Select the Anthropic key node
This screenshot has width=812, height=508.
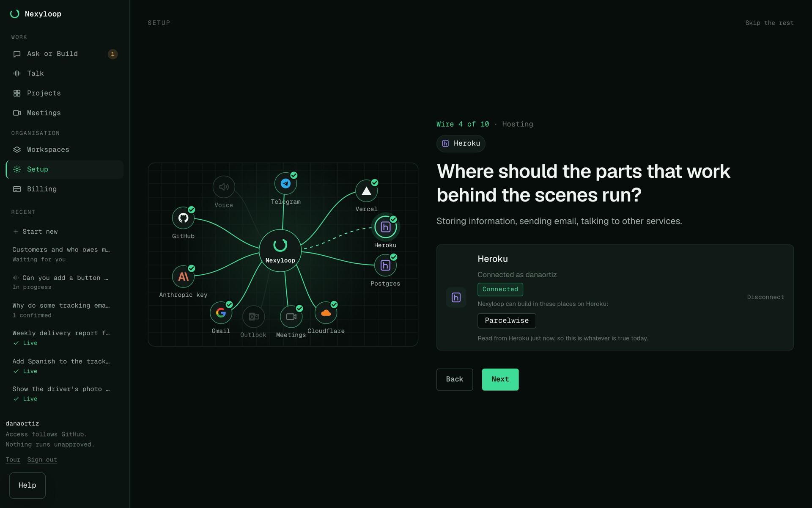coord(183,277)
